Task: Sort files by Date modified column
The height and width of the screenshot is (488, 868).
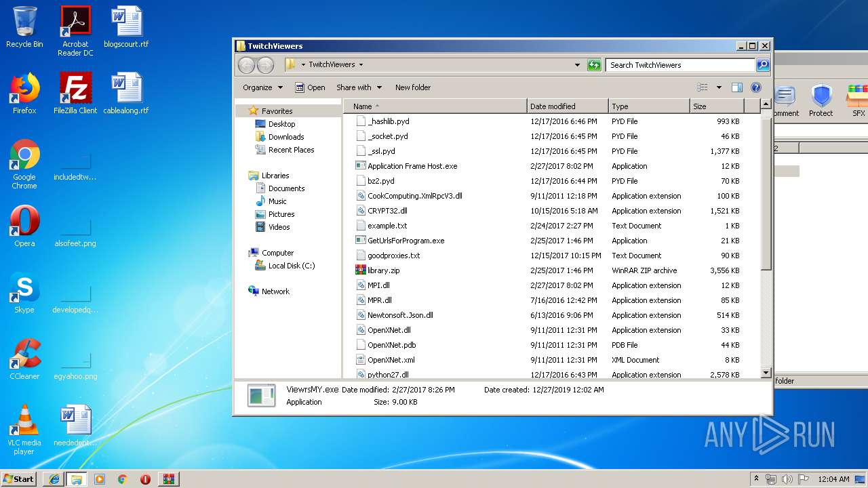Action: coord(568,106)
